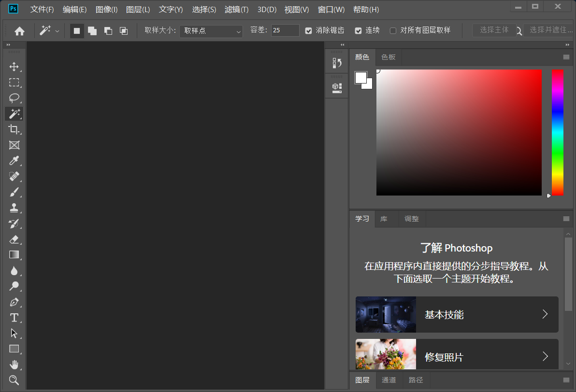Open the 滤镜(T) menu
Screen dimensions: 576x392
tap(237, 10)
